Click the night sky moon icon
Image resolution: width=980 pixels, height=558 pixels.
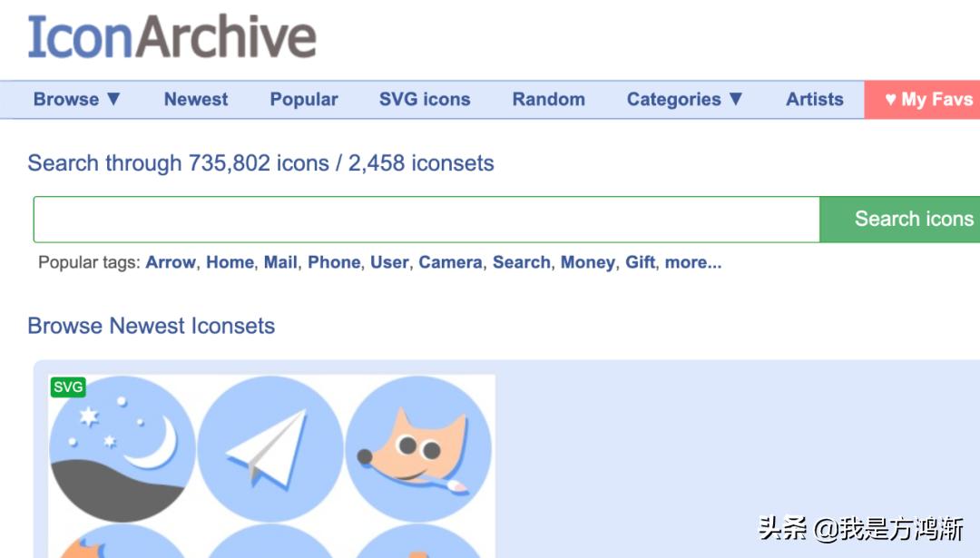point(122,448)
